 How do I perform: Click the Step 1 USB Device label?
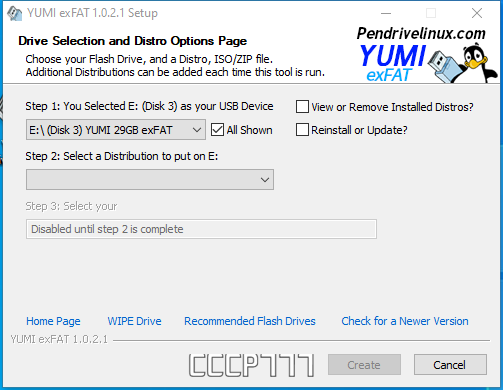[149, 106]
